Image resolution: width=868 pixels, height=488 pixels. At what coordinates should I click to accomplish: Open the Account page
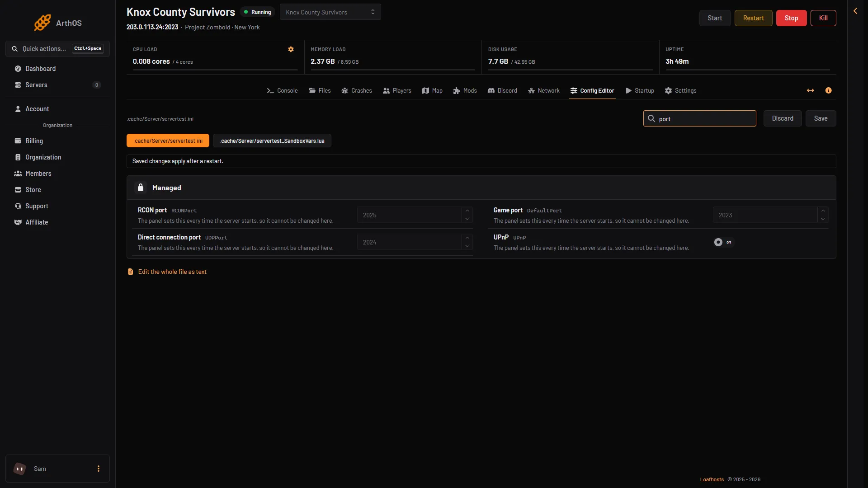pyautogui.click(x=57, y=109)
